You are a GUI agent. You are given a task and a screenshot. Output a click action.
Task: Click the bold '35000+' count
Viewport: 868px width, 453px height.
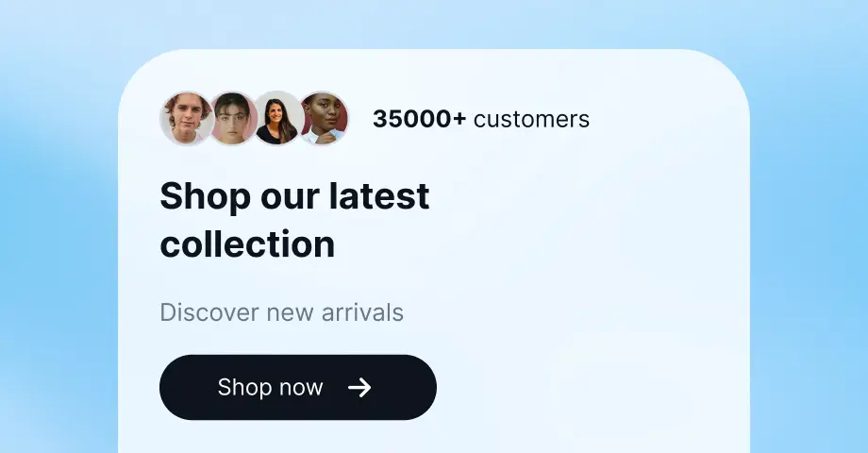point(420,119)
